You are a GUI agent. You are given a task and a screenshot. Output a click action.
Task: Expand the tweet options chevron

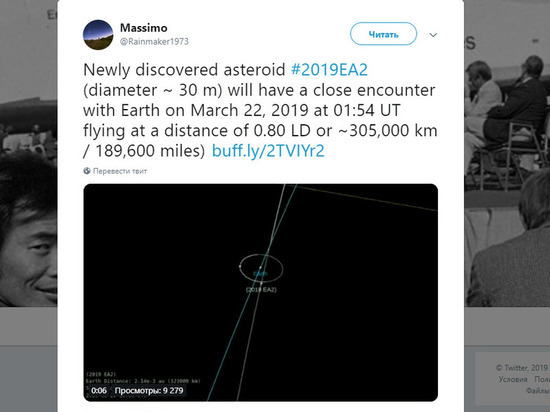pos(433,35)
